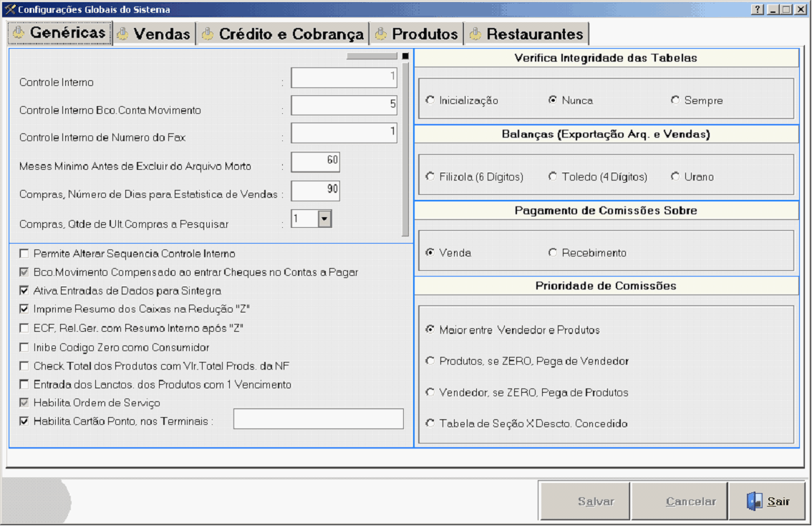Click the Vendas tab icon
The width and height of the screenshot is (812, 526).
tap(123, 34)
